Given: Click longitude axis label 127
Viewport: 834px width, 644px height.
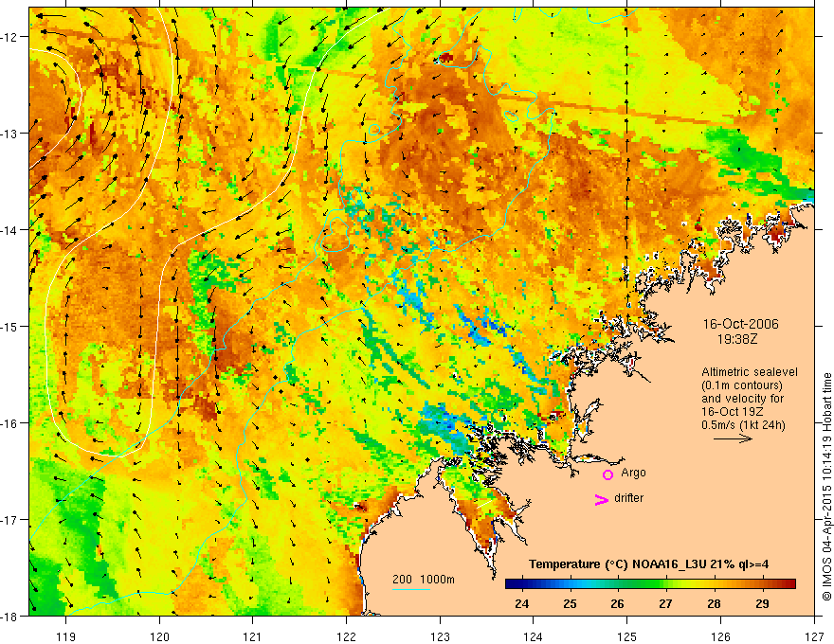Looking at the screenshot, I should (814, 636).
